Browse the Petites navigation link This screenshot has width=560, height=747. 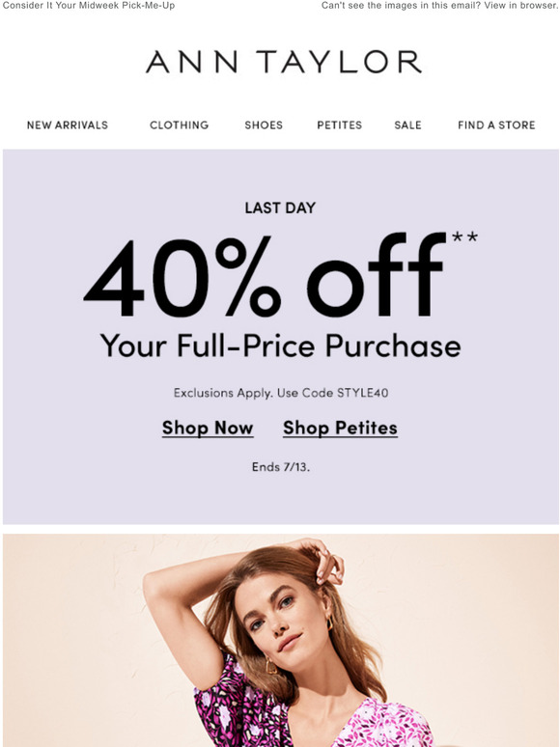click(x=339, y=125)
